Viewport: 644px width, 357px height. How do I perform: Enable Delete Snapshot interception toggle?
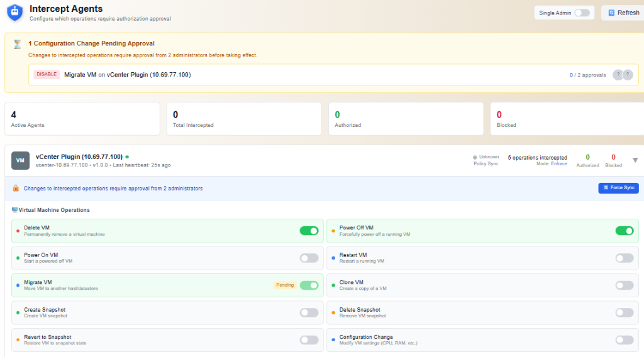pos(625,312)
